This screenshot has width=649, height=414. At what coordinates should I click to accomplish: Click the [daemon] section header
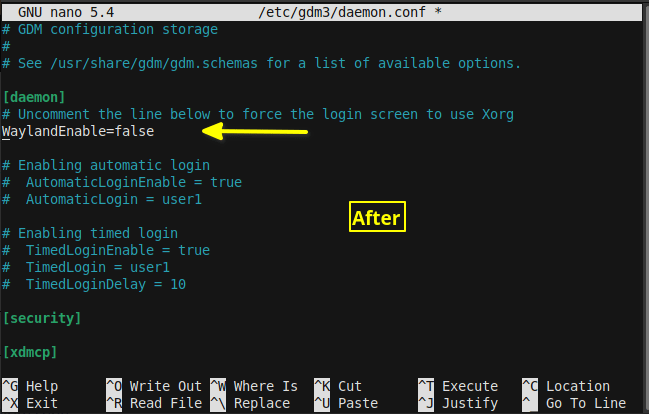pos(34,97)
